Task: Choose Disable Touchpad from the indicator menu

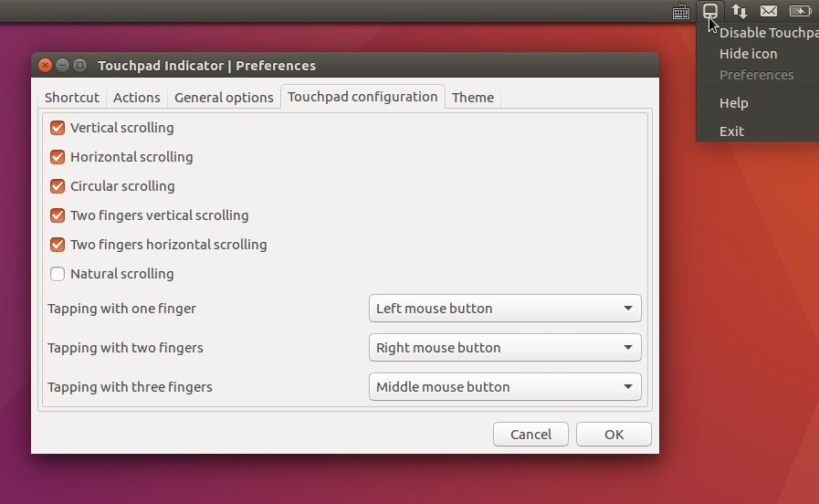Action: click(758, 33)
